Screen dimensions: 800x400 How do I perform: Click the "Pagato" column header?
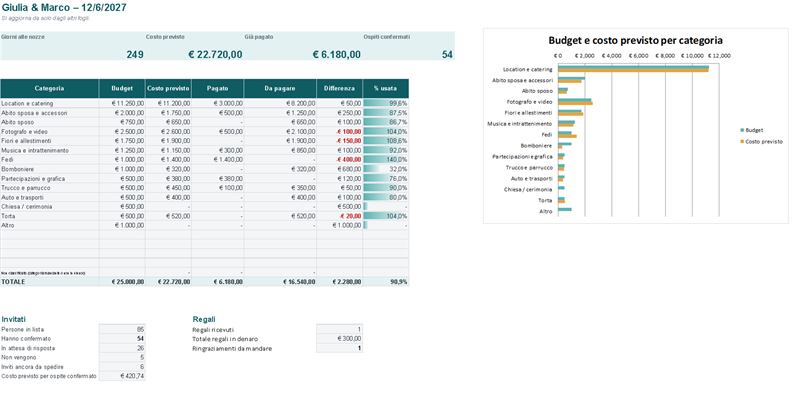pos(218,88)
